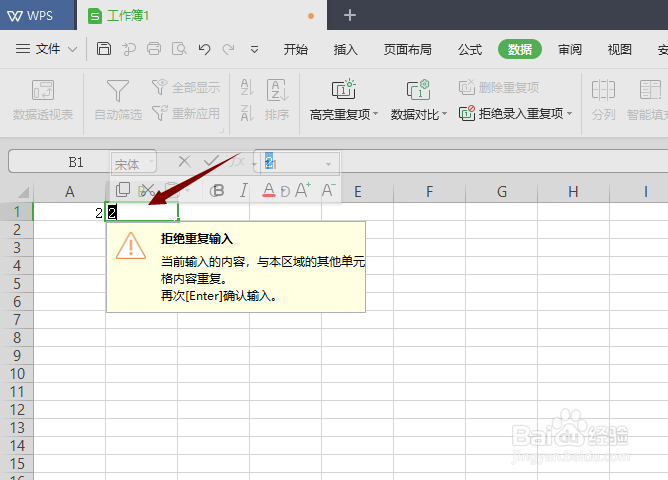Screen dimensions: 668x480
Task: Expand the quick access toolbar customize arrow
Action: [x=254, y=50]
